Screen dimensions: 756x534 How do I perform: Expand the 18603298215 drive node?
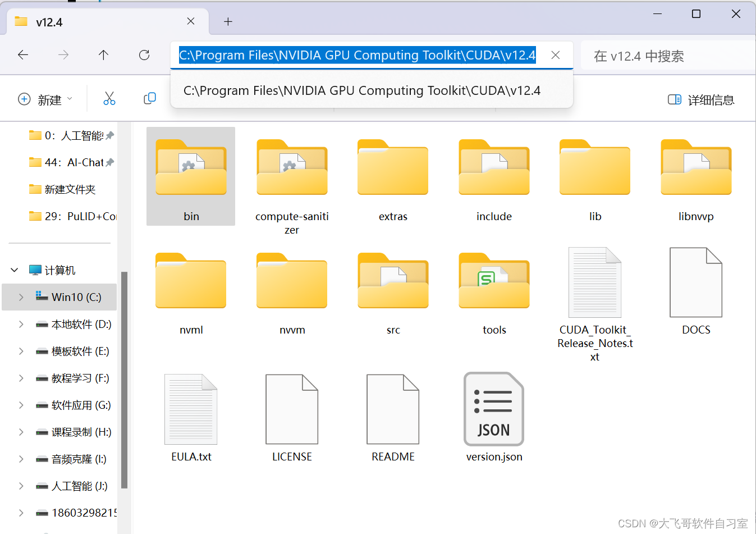21,513
